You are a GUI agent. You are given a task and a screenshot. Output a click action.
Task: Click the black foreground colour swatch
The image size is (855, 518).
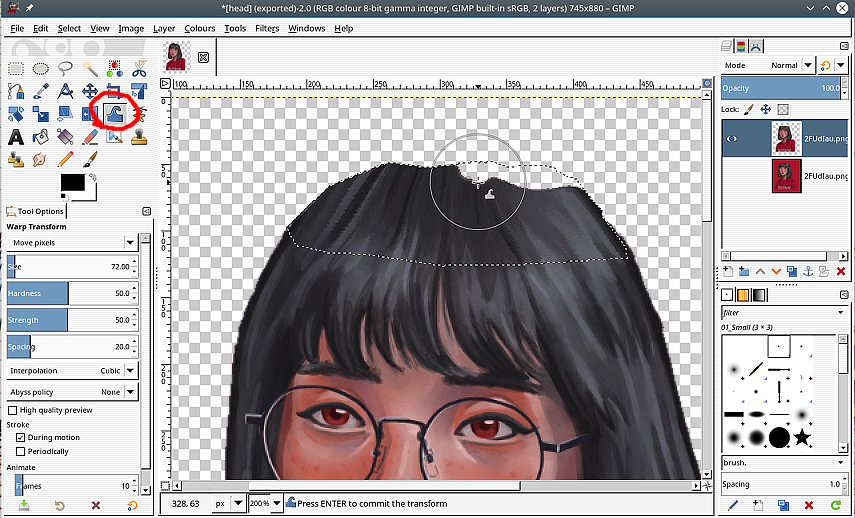tap(72, 182)
